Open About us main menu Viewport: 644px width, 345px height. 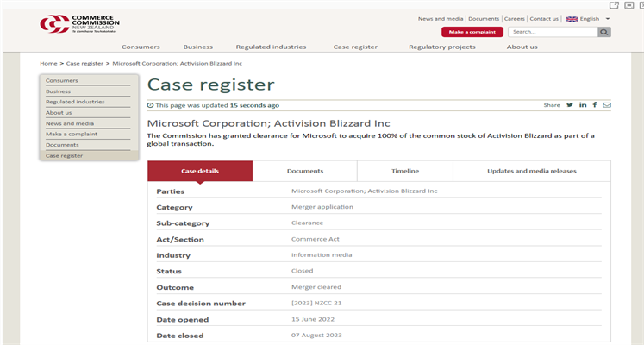(x=522, y=47)
